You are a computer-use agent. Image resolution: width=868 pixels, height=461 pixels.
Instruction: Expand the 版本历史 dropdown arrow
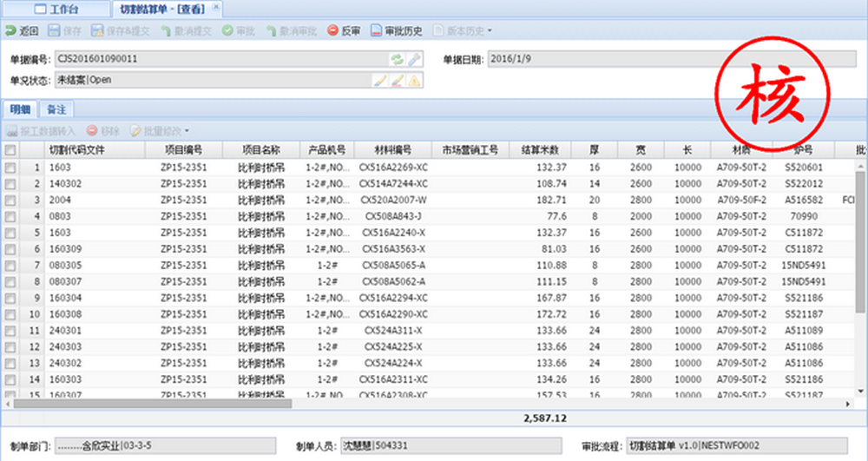pos(490,31)
